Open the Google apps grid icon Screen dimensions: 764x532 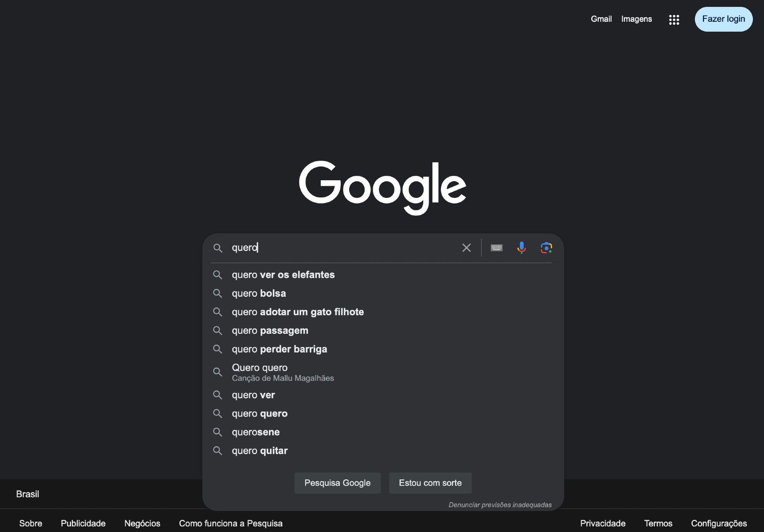click(674, 20)
